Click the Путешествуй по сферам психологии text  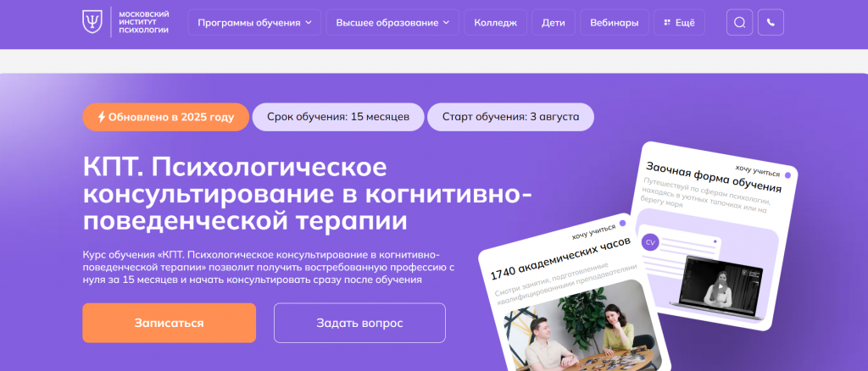pyautogui.click(x=706, y=196)
